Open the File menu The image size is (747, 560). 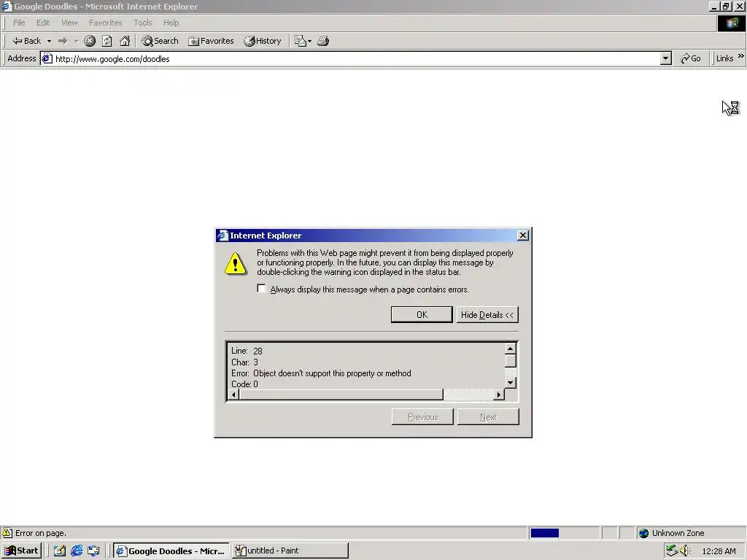(x=19, y=23)
